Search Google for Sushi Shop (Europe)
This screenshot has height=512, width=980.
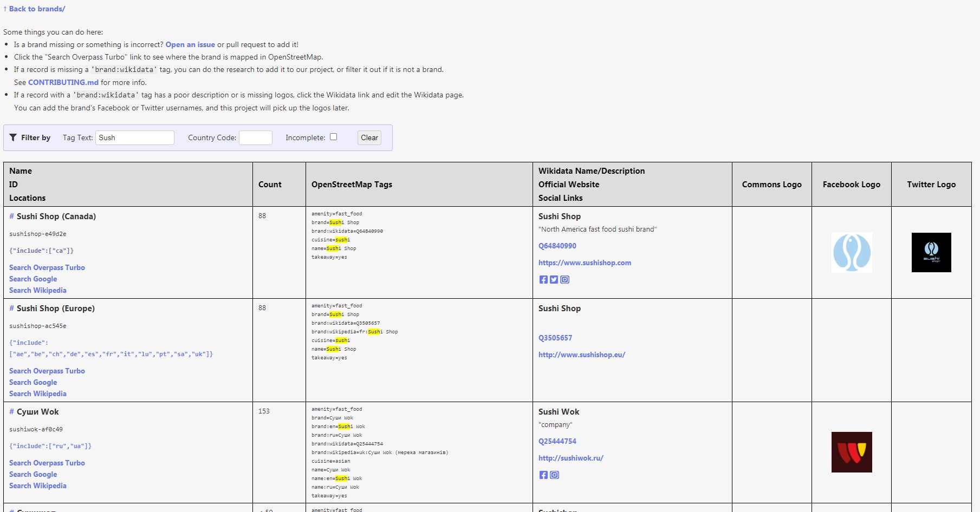pyautogui.click(x=33, y=382)
